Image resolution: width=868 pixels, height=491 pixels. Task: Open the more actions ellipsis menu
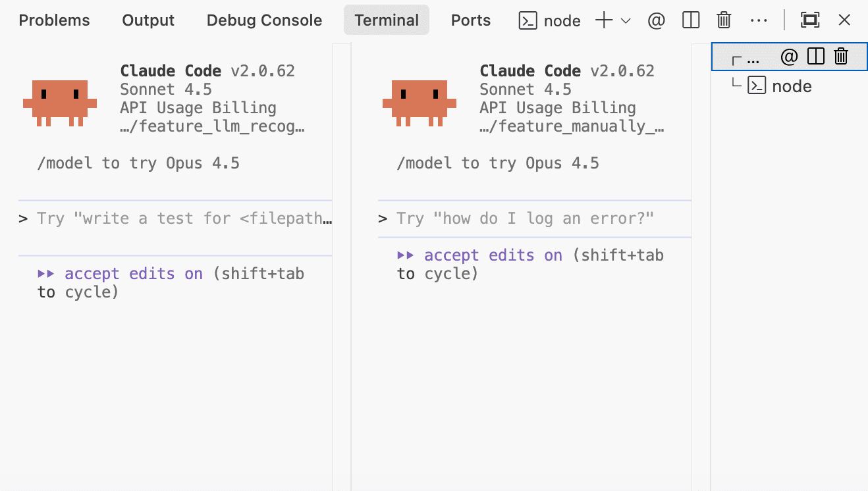(x=759, y=20)
